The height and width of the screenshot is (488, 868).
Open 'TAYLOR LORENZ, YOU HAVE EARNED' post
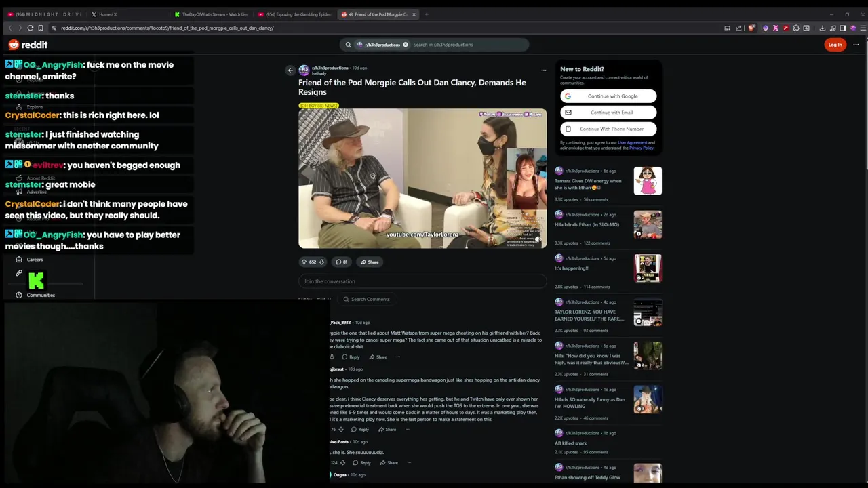tap(589, 315)
